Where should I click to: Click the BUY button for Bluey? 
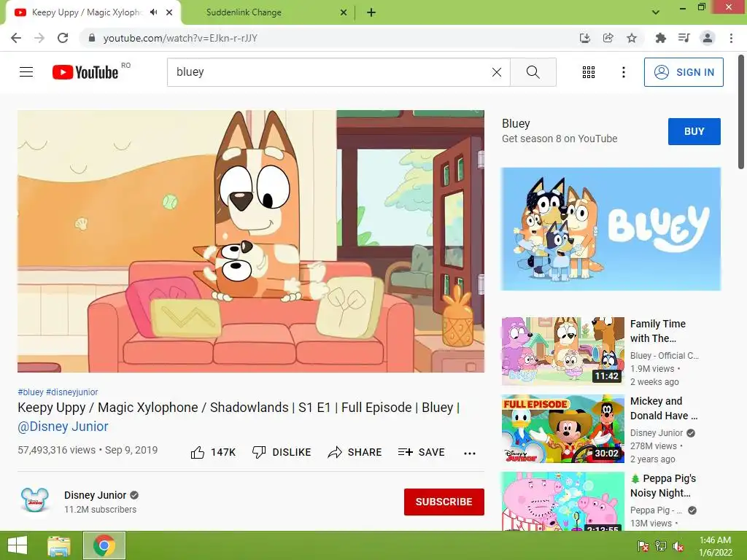694,131
